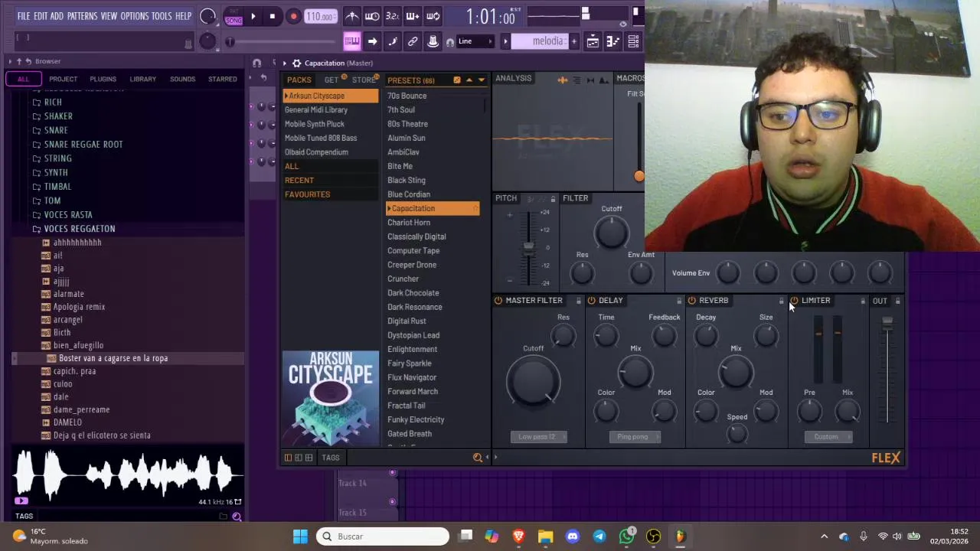Toggle the OUT section lock

pos(897,302)
